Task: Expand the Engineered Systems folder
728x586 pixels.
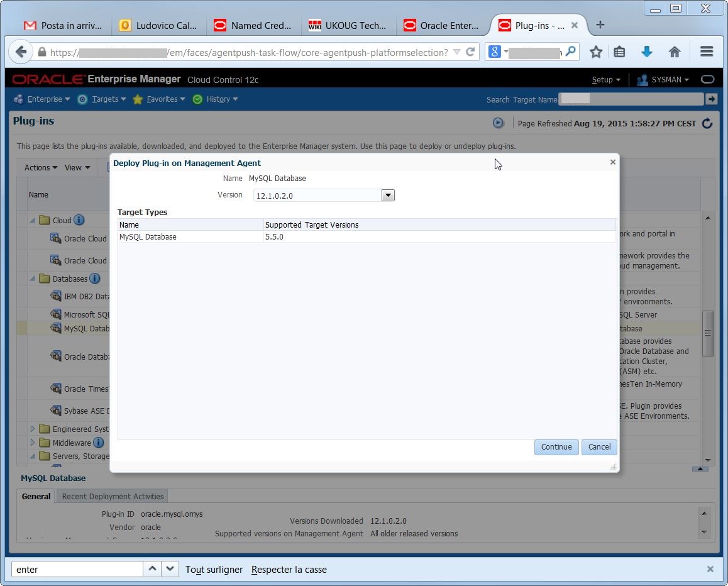Action: pos(33,429)
